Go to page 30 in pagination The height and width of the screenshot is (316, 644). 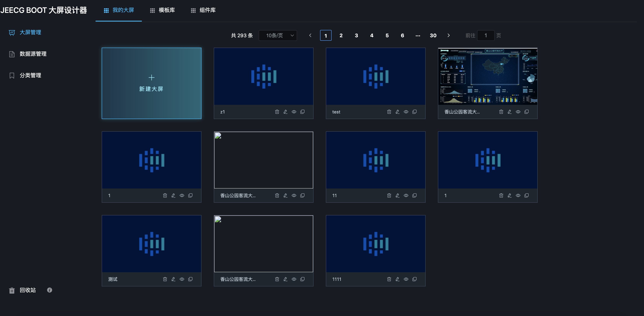coord(433,36)
